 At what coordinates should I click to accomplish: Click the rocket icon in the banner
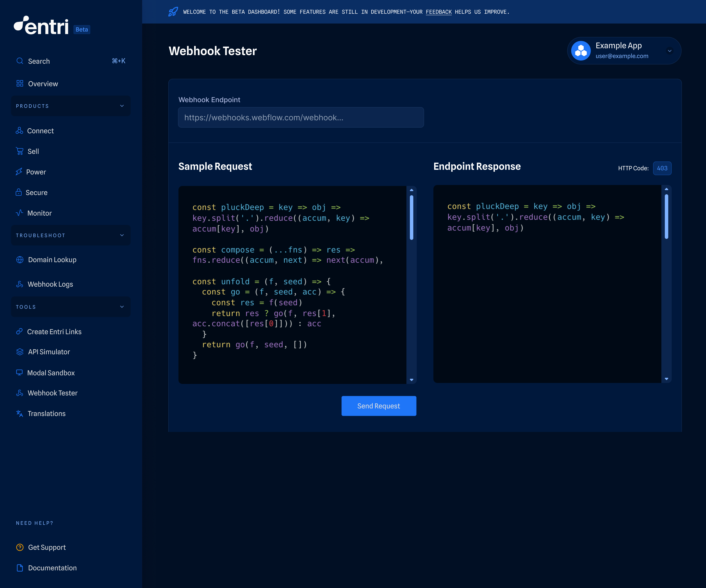coord(173,12)
